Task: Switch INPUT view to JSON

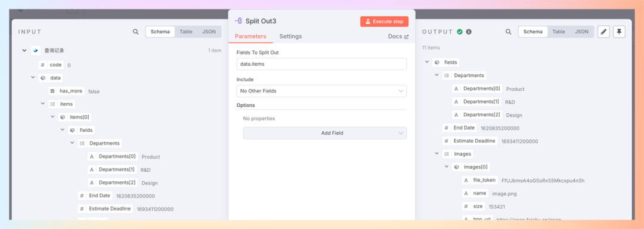Action: (209, 32)
